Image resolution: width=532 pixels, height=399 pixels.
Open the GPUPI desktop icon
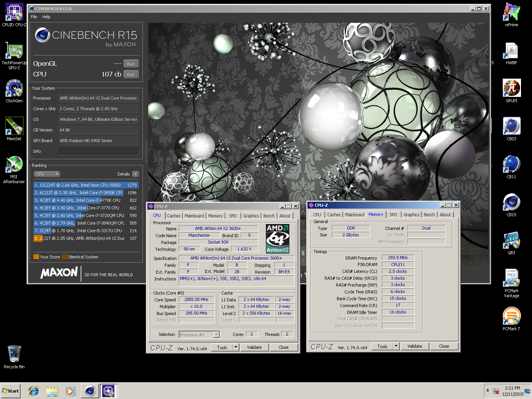(x=511, y=91)
